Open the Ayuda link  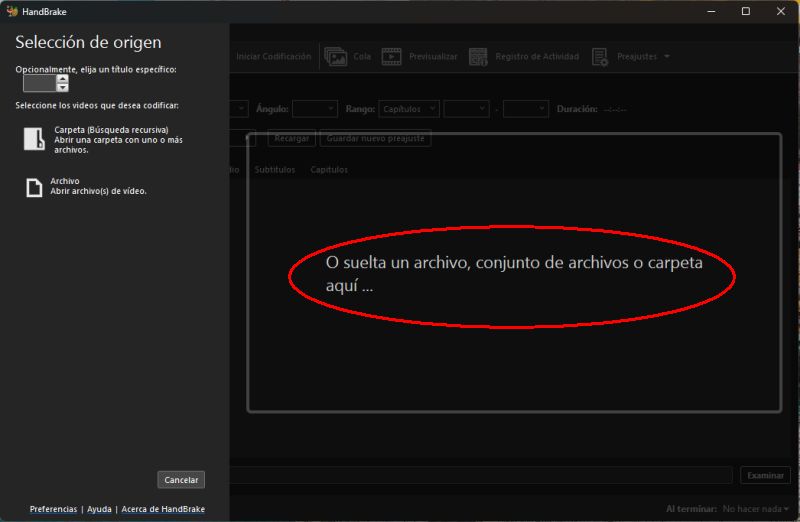tap(99, 509)
